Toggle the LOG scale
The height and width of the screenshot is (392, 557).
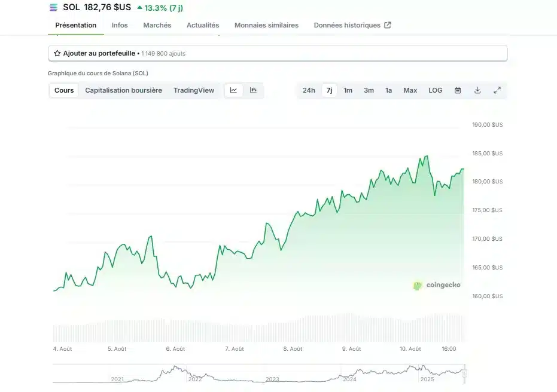435,90
